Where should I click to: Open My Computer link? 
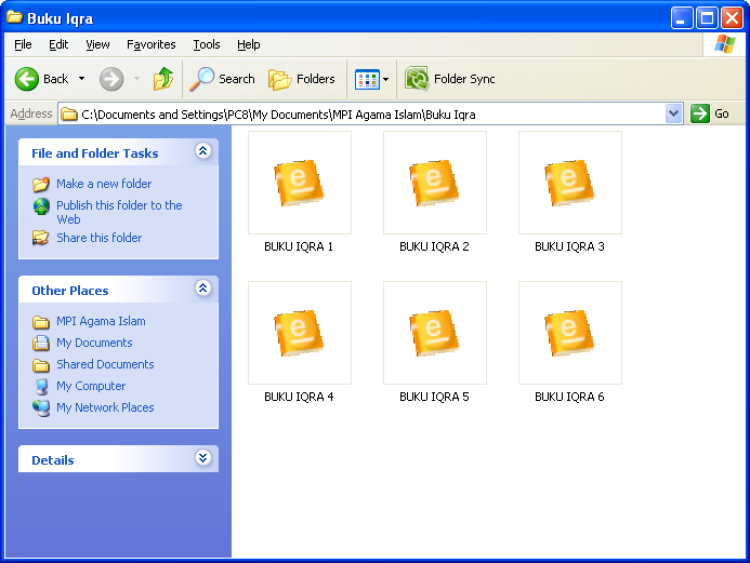(x=91, y=386)
